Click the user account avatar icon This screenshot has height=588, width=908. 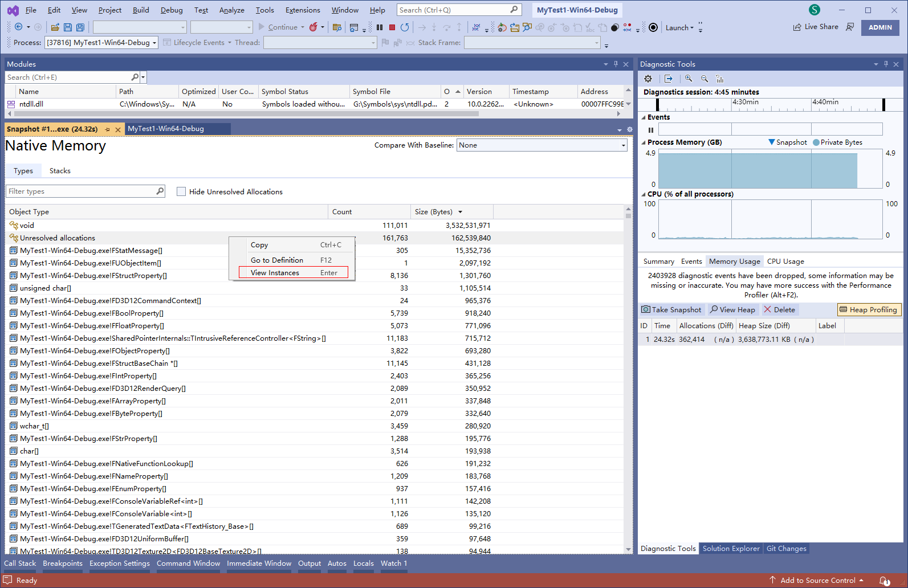815,10
